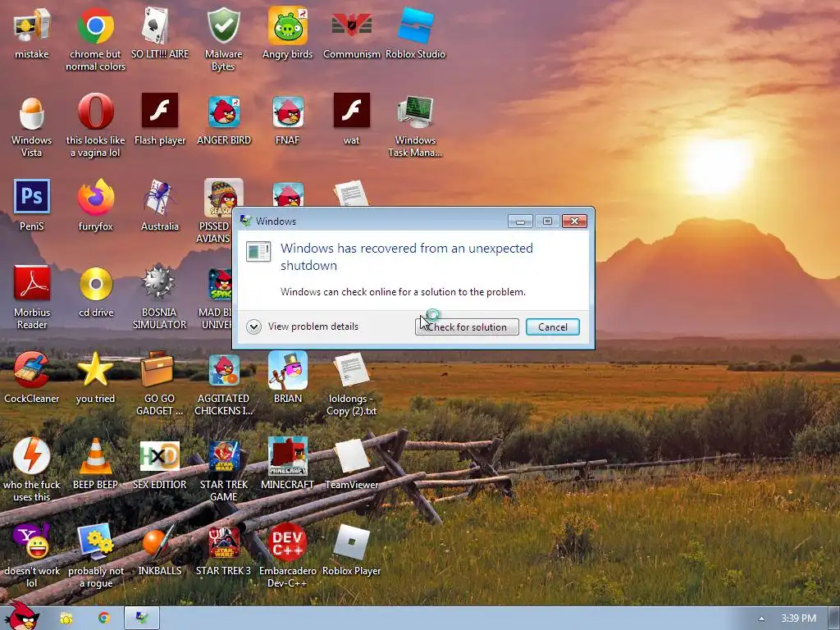Select the 'STAR TREK GAME' icon
This screenshot has width=840, height=630.
223,456
